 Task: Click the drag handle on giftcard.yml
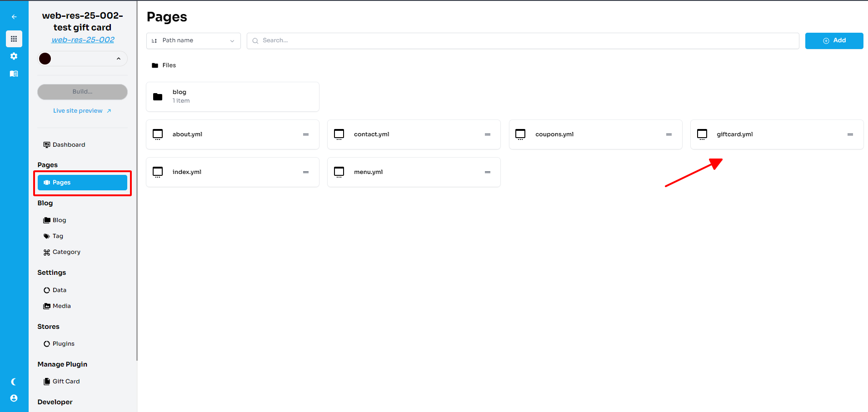[x=850, y=134]
